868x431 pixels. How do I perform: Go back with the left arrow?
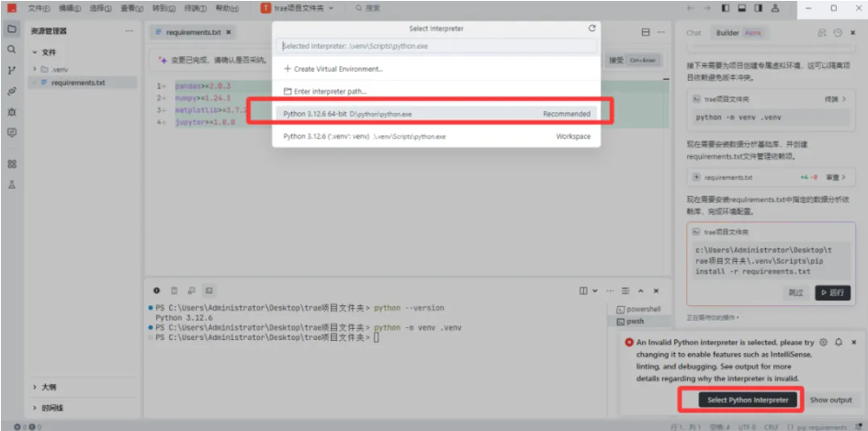691,8
